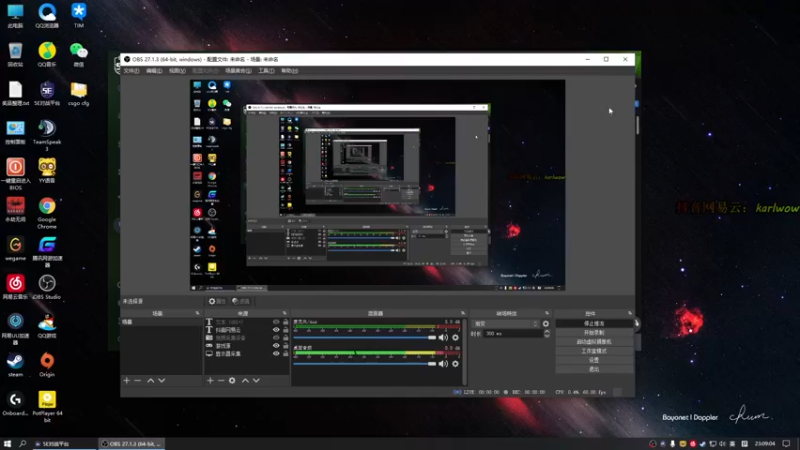
Task: Add a new source with the plus icon
Action: pos(210,381)
